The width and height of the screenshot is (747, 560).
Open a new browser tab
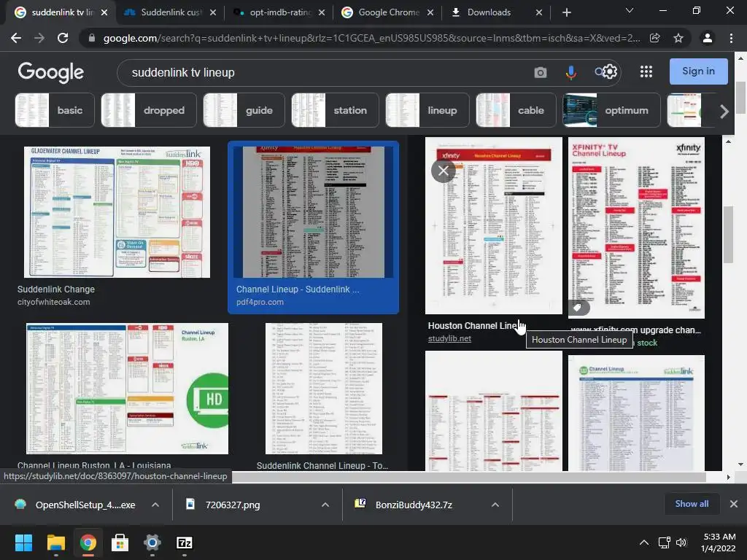[x=566, y=12]
